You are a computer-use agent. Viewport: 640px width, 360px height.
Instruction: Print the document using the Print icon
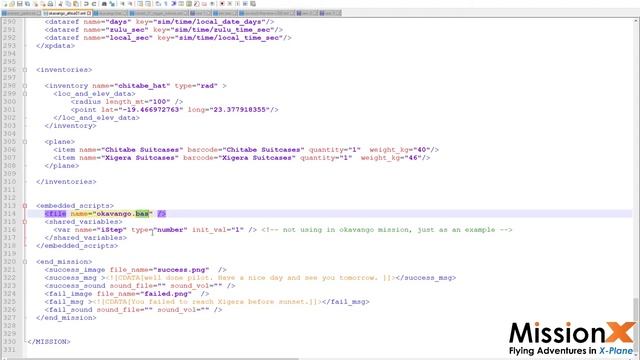pyautogui.click(x=50, y=4)
